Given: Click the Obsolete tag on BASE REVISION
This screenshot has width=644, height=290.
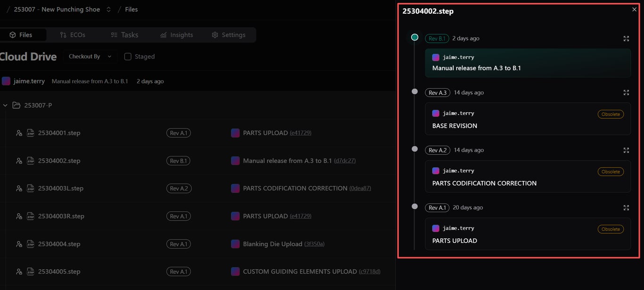Looking at the screenshot, I should click(x=611, y=114).
